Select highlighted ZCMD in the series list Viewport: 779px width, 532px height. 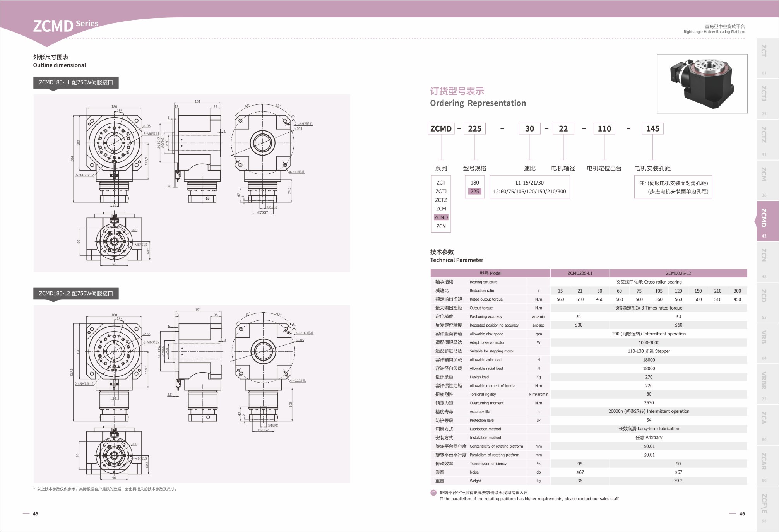pyautogui.click(x=441, y=217)
